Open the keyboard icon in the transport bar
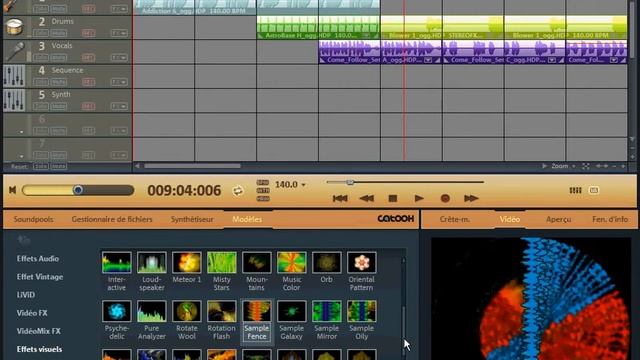640x360 pixels. tap(594, 190)
